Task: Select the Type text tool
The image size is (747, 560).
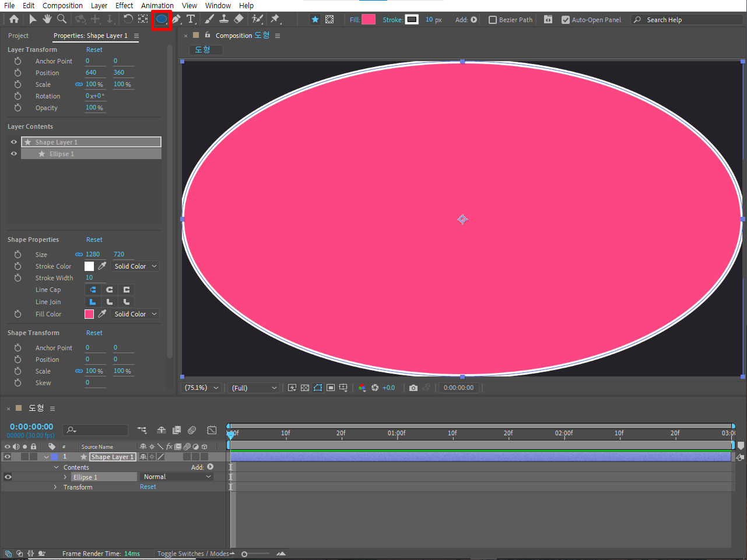Action: click(191, 19)
